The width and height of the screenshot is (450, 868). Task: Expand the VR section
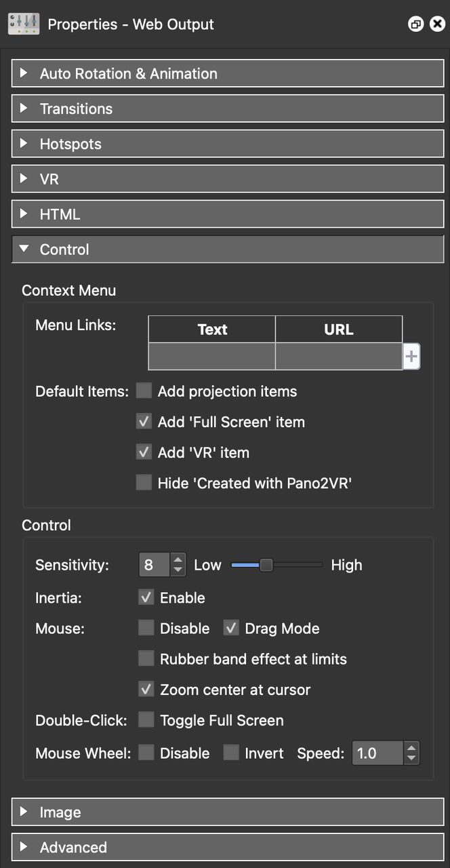(228, 179)
